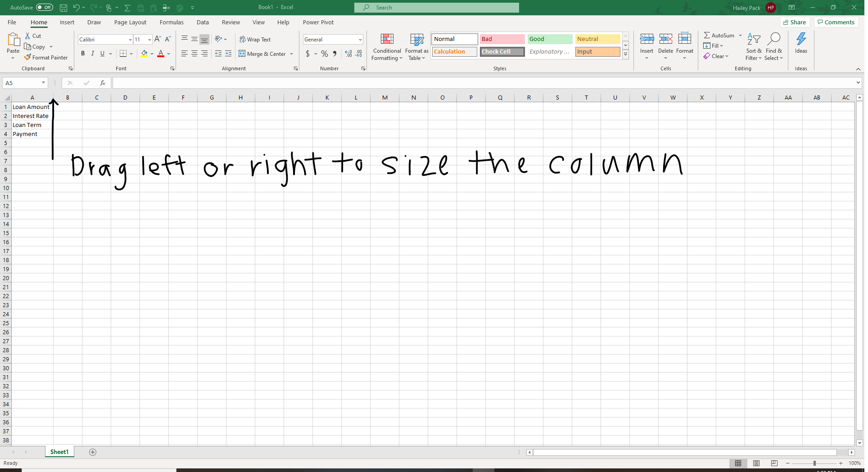Viewport: 868px width, 472px height.
Task: Click the Format Painter brush
Action: pos(27,58)
